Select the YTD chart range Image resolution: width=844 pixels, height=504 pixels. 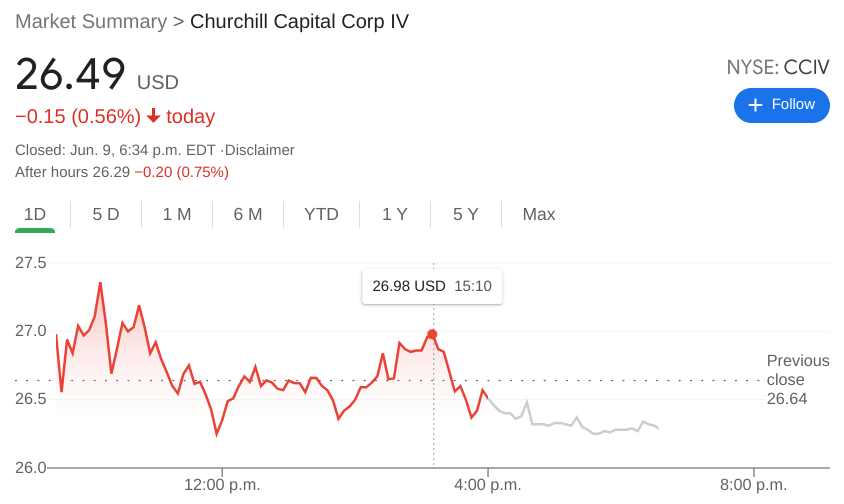pyautogui.click(x=321, y=214)
